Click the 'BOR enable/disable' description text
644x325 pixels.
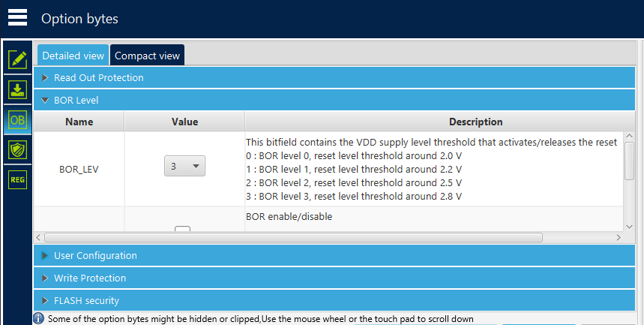pos(289,216)
